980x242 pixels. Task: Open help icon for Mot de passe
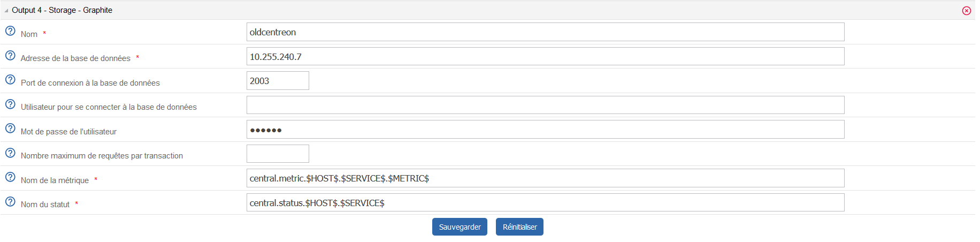10,128
